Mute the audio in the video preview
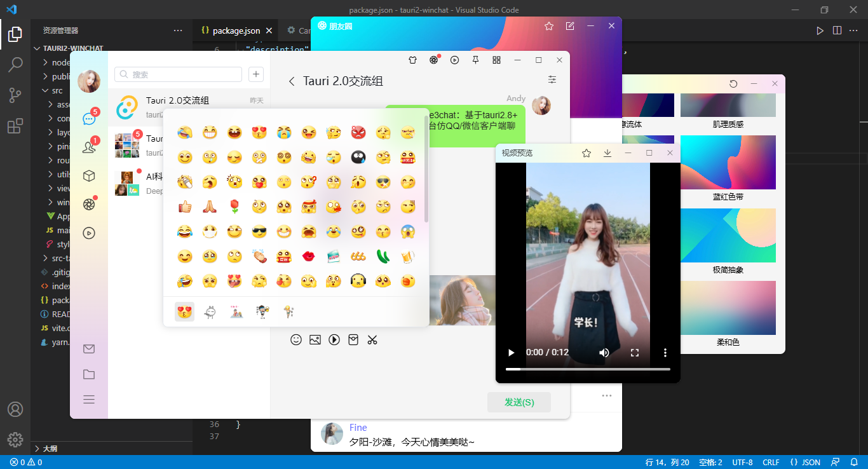Screen dimensions: 868x469 pyautogui.click(x=604, y=353)
